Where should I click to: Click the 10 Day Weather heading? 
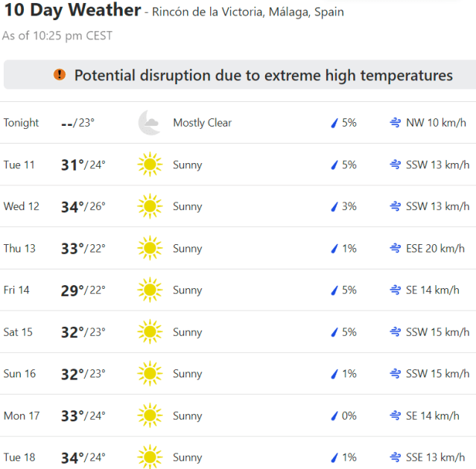72,10
